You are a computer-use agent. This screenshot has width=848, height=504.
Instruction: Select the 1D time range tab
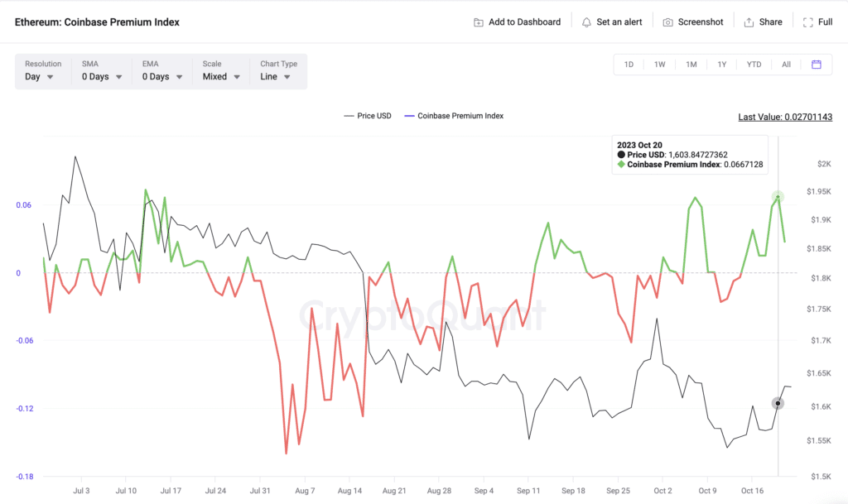(x=629, y=65)
